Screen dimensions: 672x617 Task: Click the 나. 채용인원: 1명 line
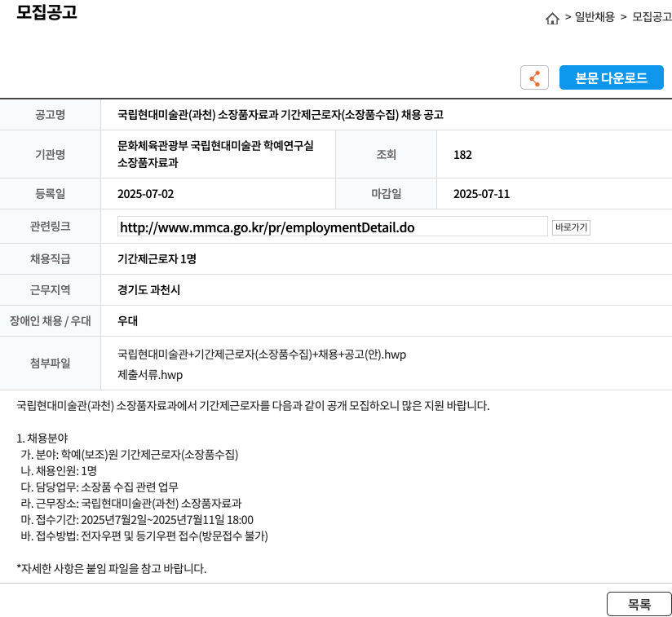pos(59,471)
